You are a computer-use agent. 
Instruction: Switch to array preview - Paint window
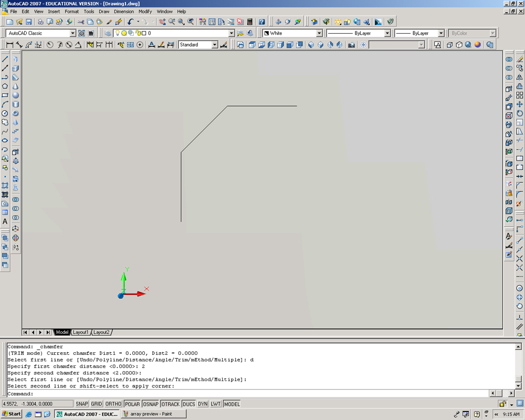pyautogui.click(x=152, y=414)
